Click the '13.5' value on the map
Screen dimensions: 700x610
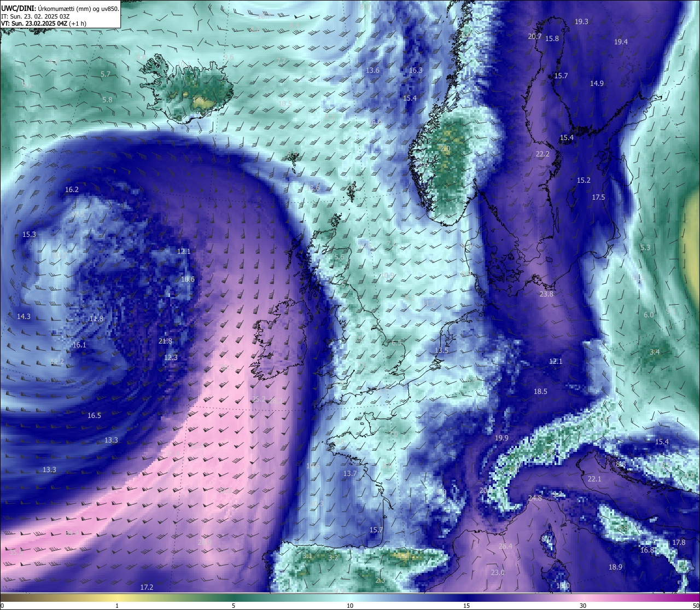tap(441, 351)
